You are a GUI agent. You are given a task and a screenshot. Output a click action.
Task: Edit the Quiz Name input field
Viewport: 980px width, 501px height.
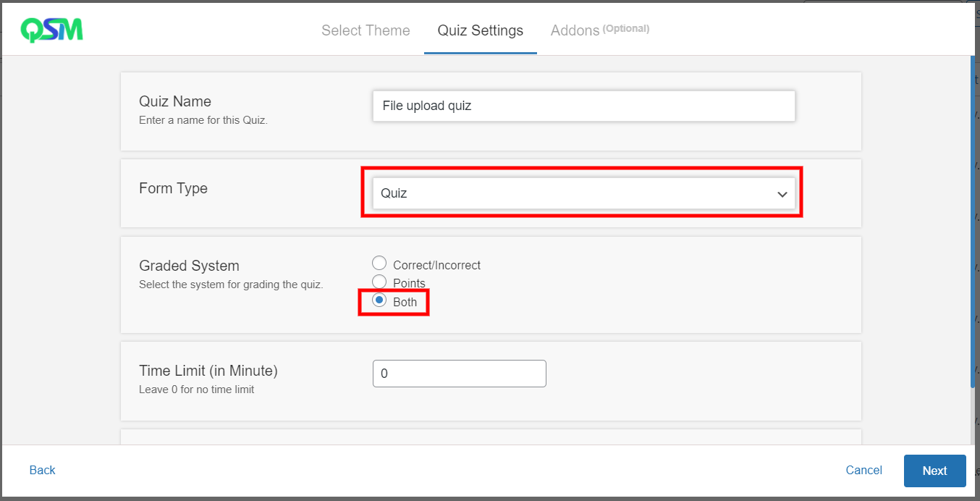tap(583, 106)
